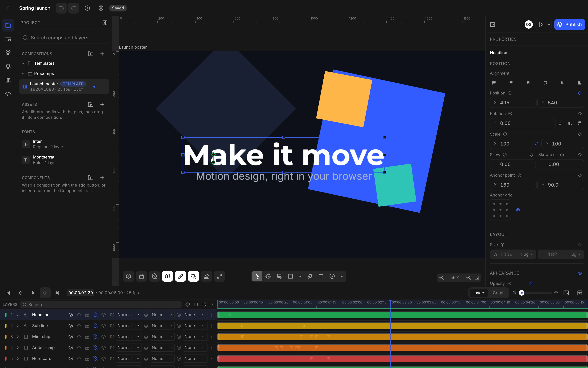Screen dimensions: 588x368
Task: Toggle Position keyframe diamond
Action: [x=580, y=93]
